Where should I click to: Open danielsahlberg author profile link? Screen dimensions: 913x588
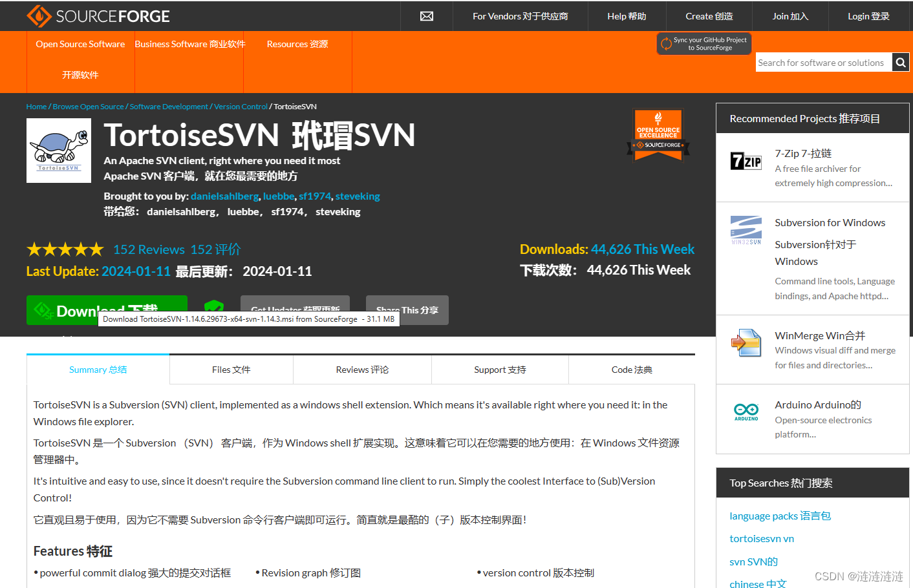pyautogui.click(x=224, y=196)
